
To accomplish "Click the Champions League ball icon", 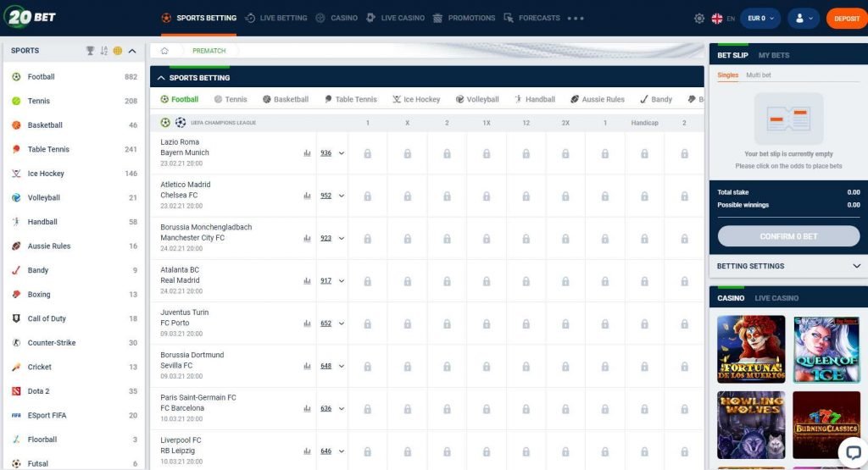I will click(181, 122).
